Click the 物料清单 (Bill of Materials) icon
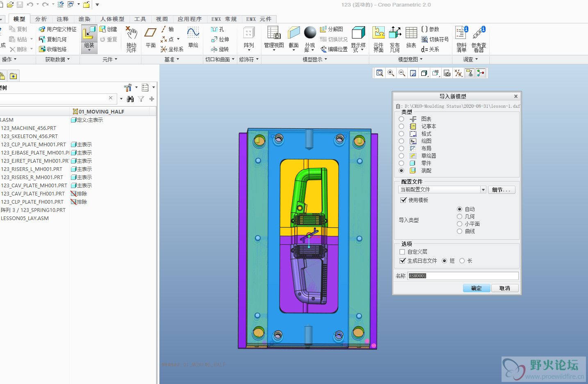588x384 pixels. (x=461, y=39)
